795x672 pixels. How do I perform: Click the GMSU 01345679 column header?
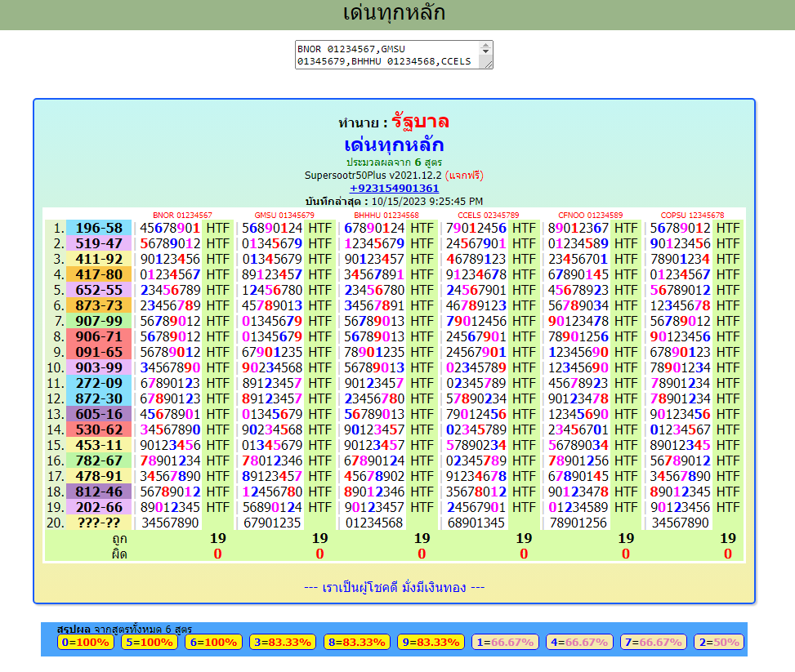(284, 215)
